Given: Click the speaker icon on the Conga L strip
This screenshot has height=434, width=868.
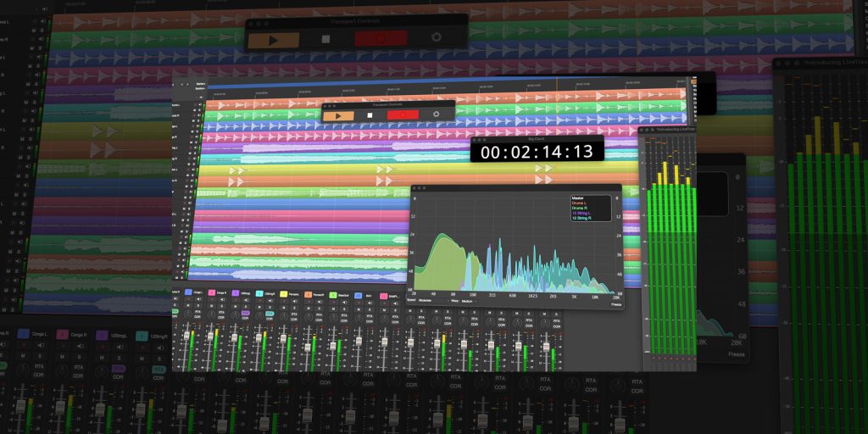Looking at the screenshot, I should click(198, 299).
